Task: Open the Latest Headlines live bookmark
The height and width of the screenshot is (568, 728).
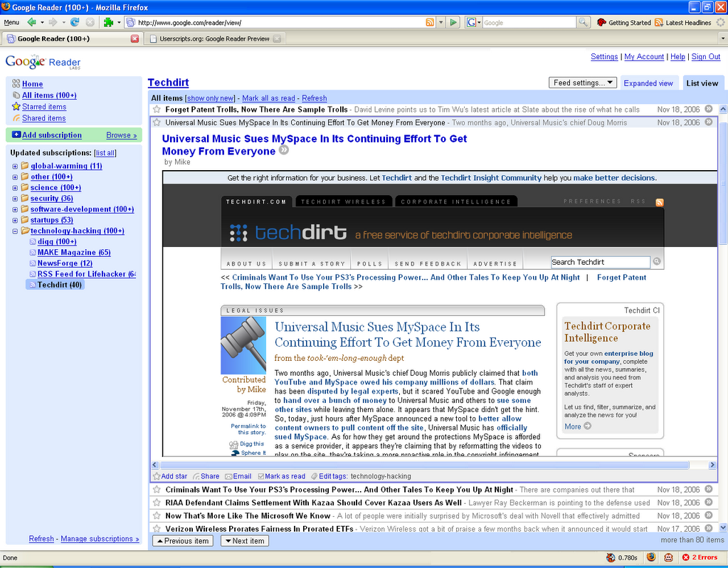Action: 683,22
